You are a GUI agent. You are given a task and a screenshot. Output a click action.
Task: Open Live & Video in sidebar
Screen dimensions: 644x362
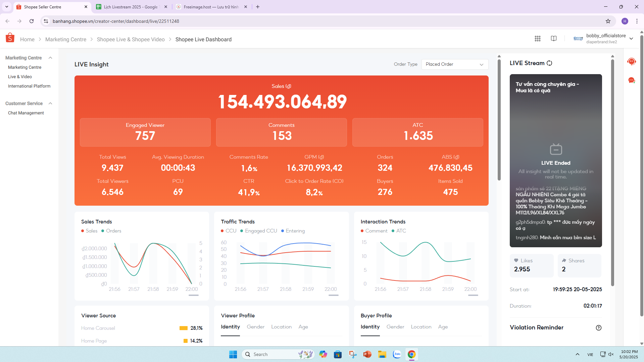coord(20,77)
